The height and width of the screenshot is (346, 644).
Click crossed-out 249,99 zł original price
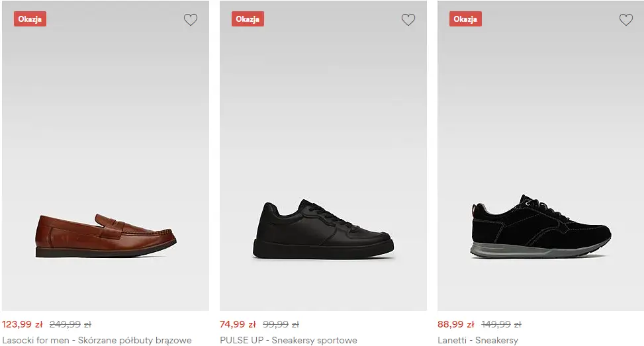(x=70, y=325)
